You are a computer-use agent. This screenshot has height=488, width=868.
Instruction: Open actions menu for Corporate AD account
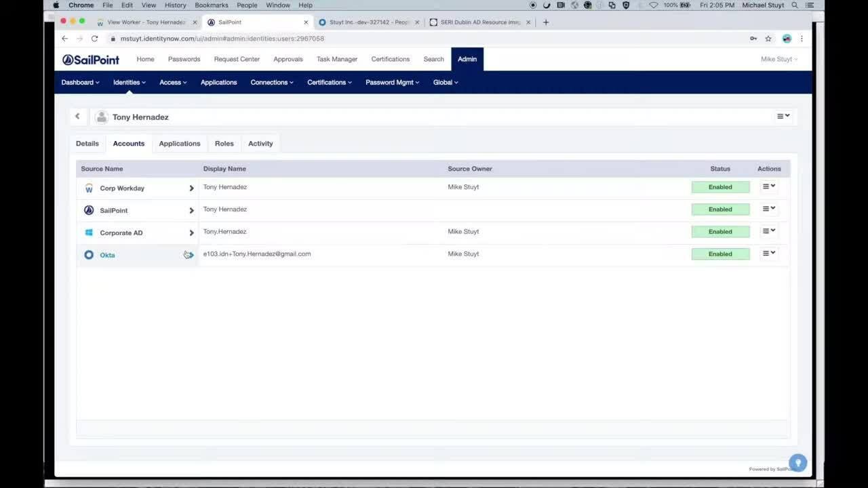tap(768, 231)
